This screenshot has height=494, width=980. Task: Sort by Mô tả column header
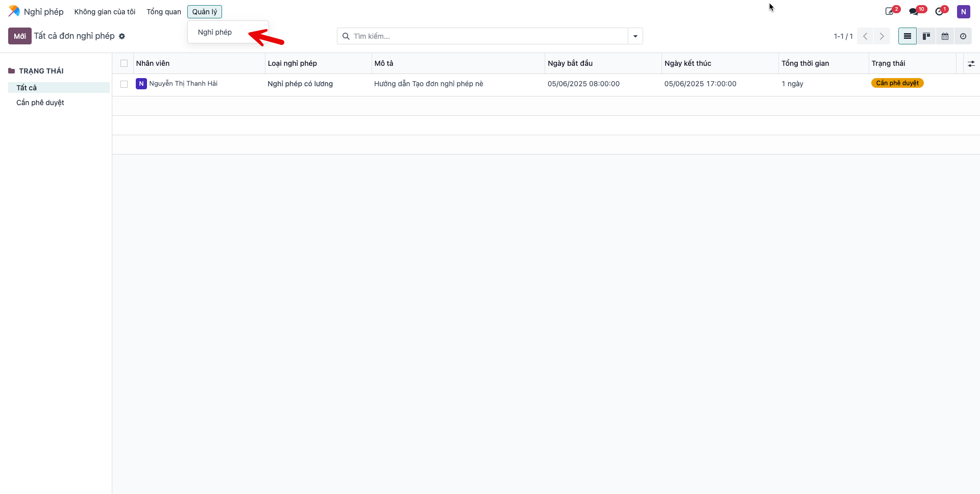point(458,63)
